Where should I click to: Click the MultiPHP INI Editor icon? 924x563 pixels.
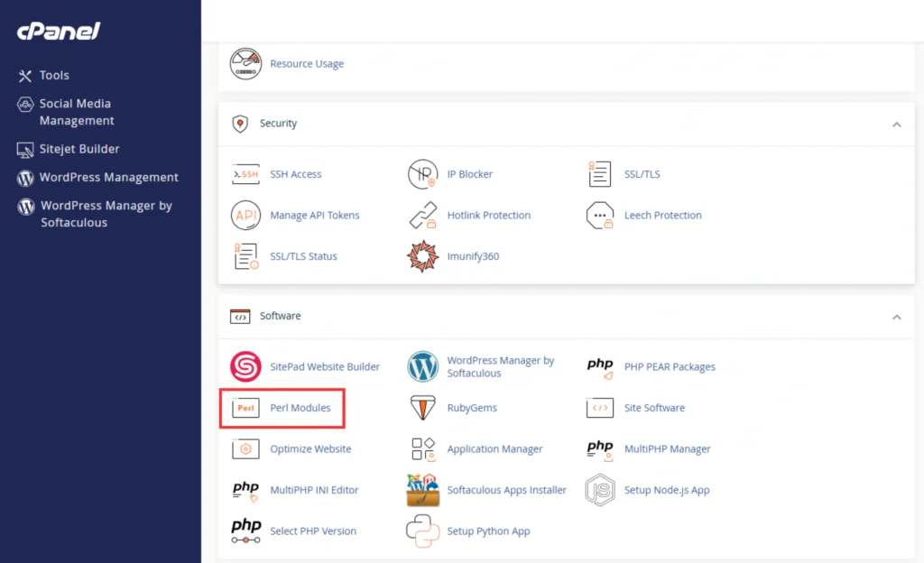click(x=245, y=491)
